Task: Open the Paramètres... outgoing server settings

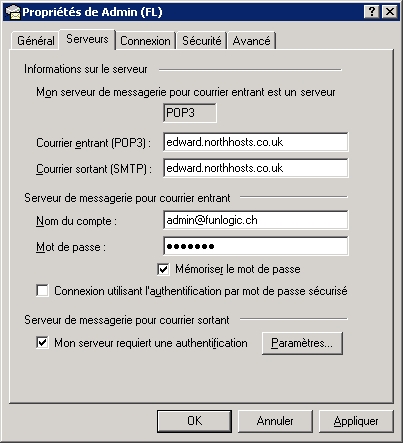Action: pos(302,343)
